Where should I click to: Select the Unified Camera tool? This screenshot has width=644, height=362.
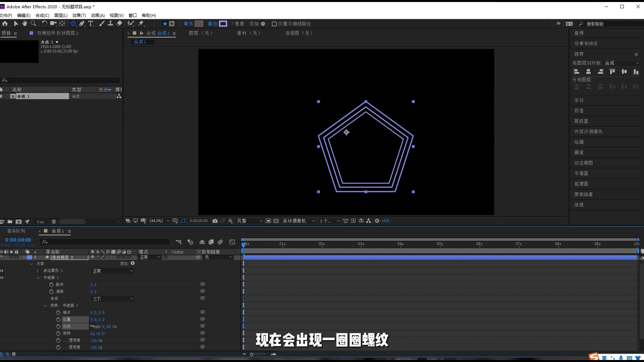53,23
